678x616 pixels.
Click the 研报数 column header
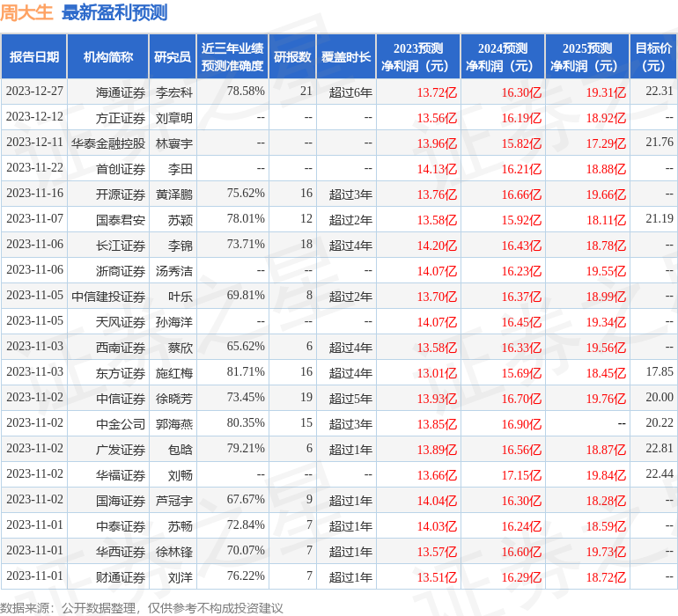[292, 56]
